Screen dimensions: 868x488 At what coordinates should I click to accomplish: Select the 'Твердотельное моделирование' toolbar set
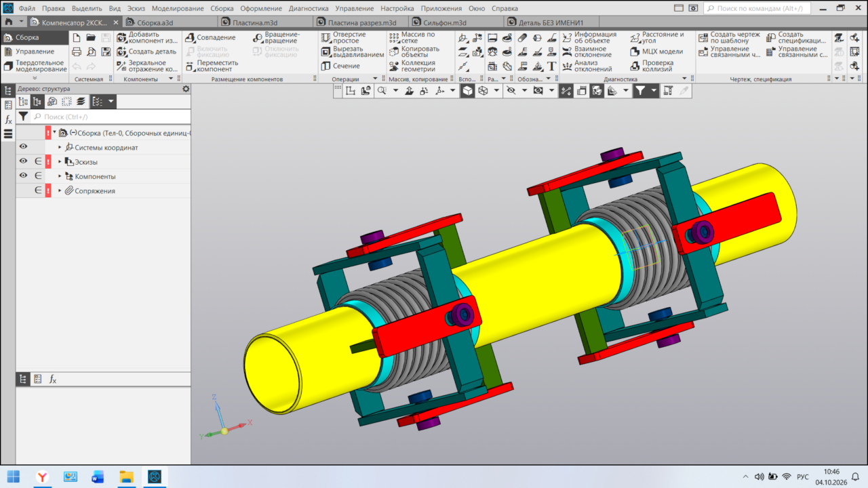pyautogui.click(x=35, y=66)
